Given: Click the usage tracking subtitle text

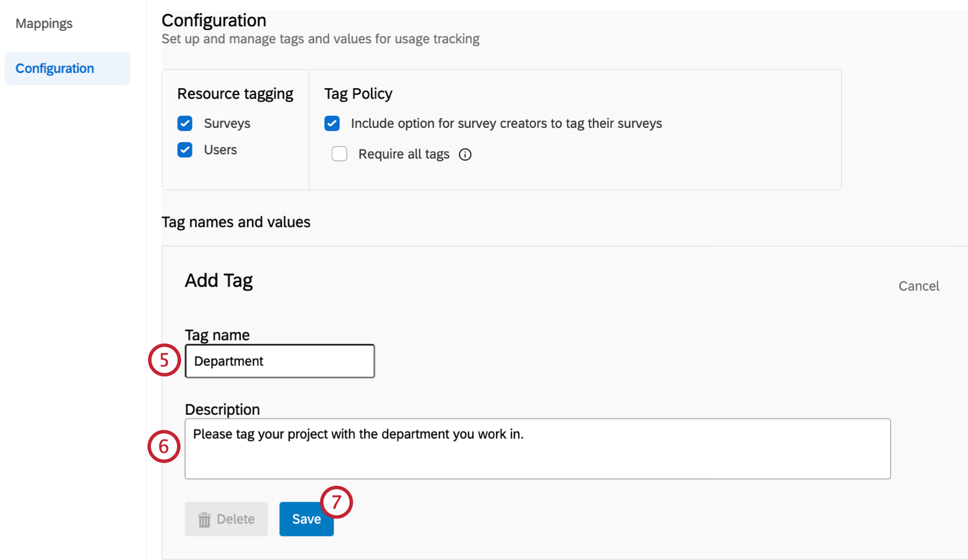Looking at the screenshot, I should (x=321, y=39).
